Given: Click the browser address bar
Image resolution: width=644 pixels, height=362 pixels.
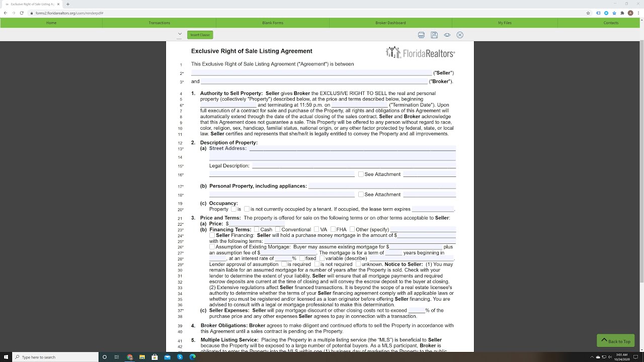Looking at the screenshot, I should tap(307, 13).
